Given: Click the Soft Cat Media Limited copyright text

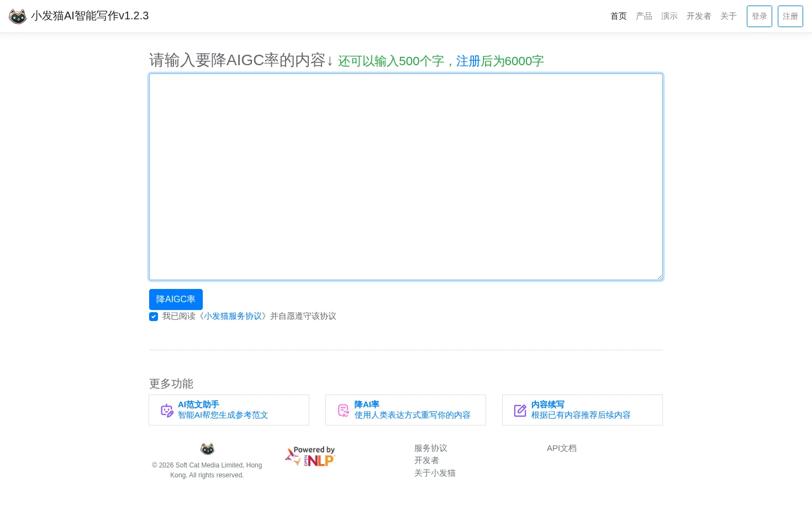Looking at the screenshot, I should coord(207,470).
